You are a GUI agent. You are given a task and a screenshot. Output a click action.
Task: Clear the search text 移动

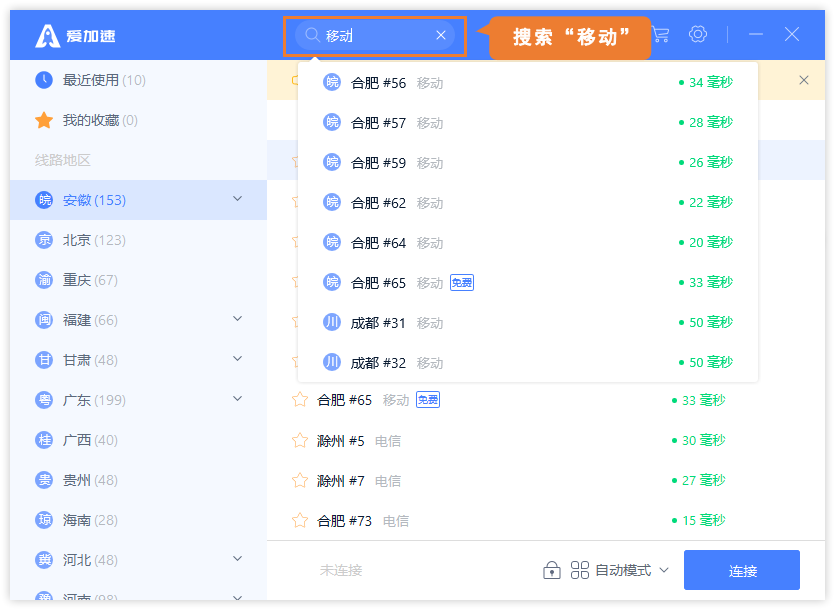pyautogui.click(x=440, y=35)
